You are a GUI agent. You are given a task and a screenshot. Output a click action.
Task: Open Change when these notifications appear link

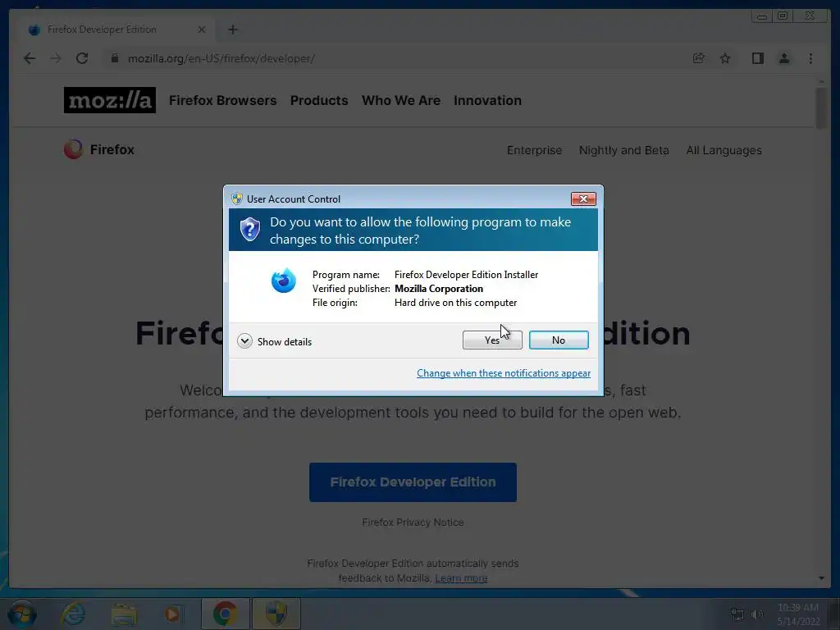504,373
